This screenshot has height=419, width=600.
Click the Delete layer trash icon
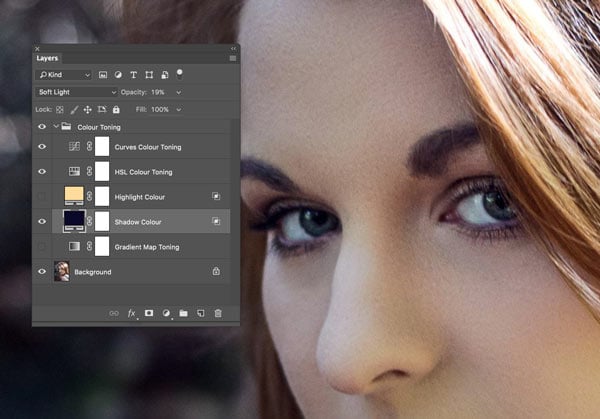218,313
